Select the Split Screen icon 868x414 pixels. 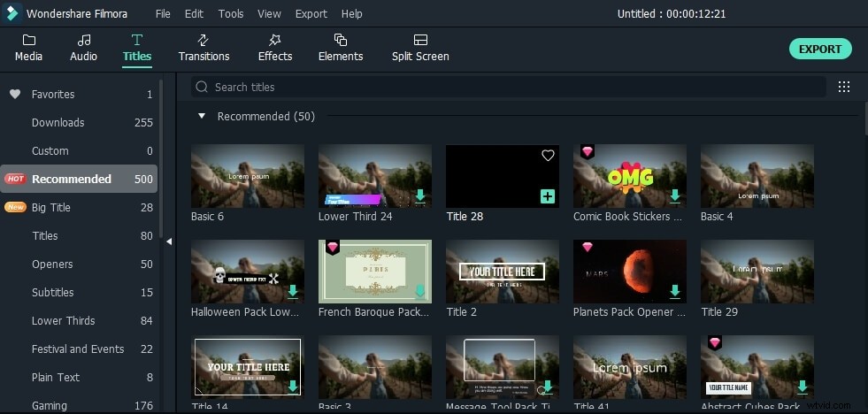click(420, 41)
